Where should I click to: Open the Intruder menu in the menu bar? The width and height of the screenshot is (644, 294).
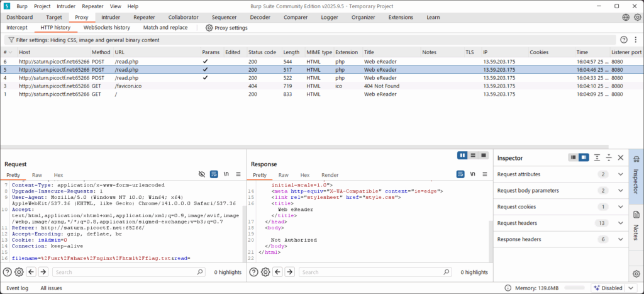pos(66,6)
